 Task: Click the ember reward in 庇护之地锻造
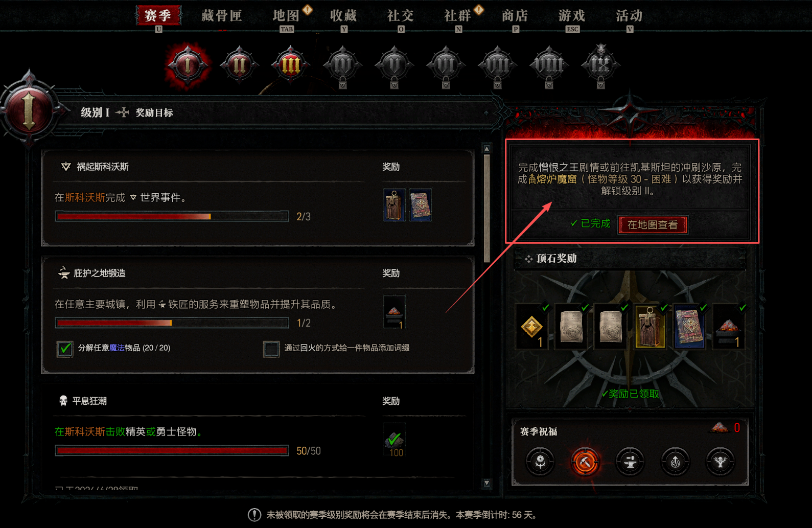click(x=394, y=312)
